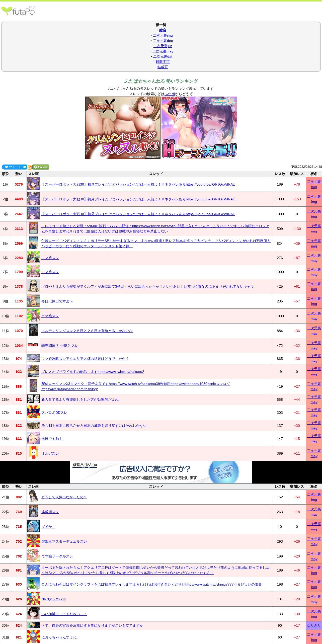Image resolution: width=322 pixels, height=644 pixels.
Task: Open the 転売問屋？ 小売？ スレ thread
Action: click(60, 346)
